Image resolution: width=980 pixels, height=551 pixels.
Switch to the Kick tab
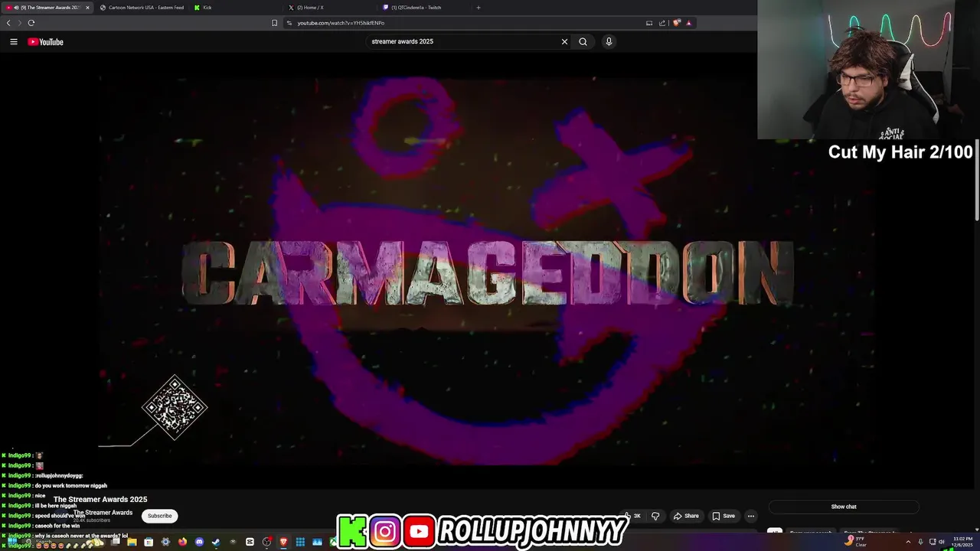pyautogui.click(x=236, y=8)
